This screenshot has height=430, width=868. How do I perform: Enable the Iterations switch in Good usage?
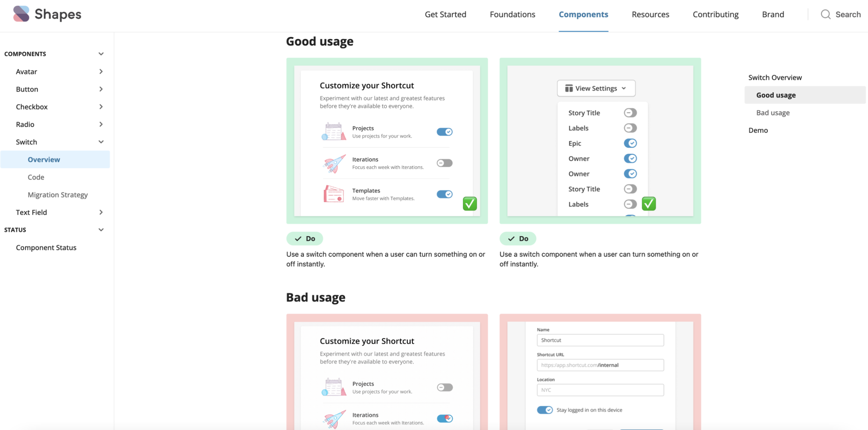coord(444,163)
